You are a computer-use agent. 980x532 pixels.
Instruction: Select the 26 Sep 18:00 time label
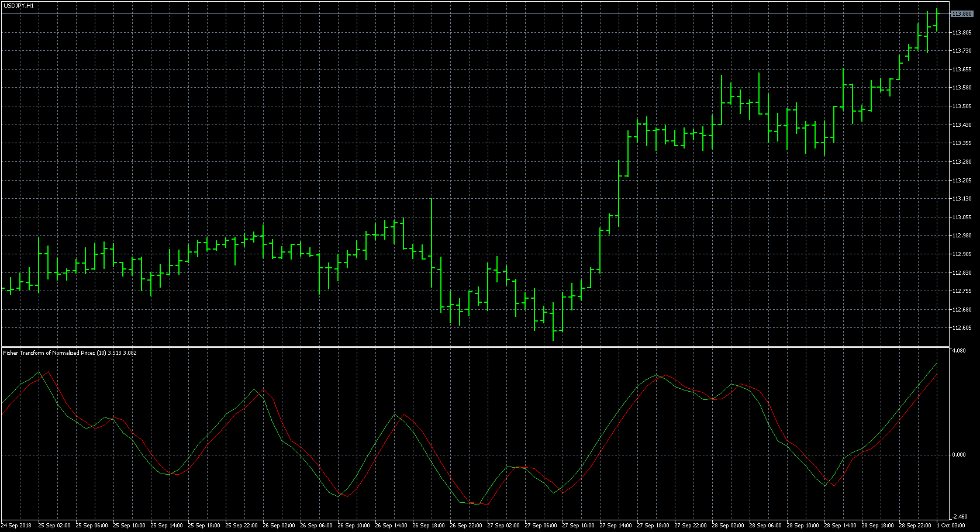(x=429, y=526)
